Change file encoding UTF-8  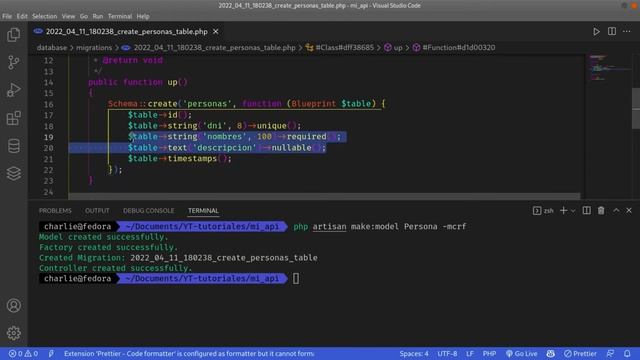point(447,353)
